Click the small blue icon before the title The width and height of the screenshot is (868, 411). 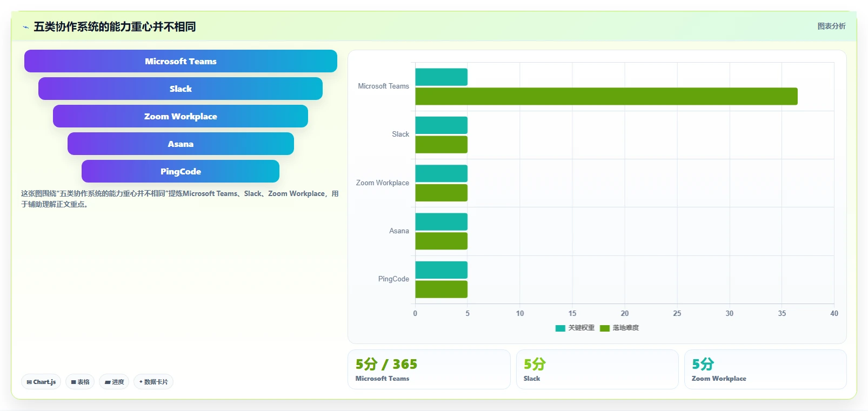click(x=25, y=27)
